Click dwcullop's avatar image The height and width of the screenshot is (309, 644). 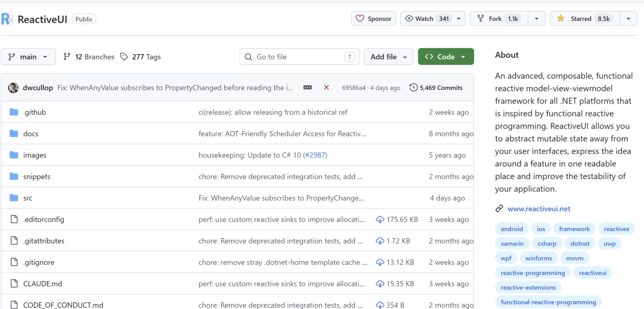tap(13, 88)
